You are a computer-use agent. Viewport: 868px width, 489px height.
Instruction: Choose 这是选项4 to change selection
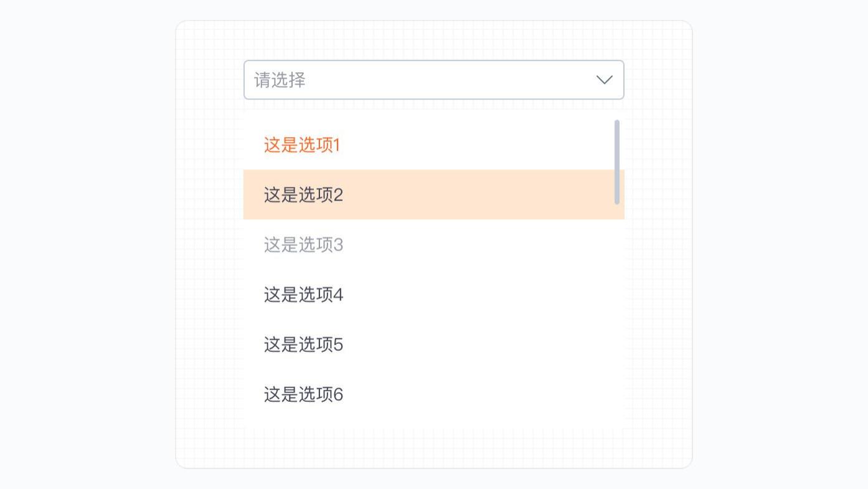point(303,295)
